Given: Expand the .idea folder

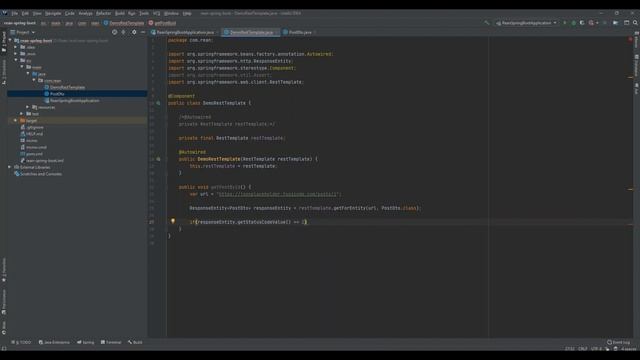Looking at the screenshot, I should coord(16,47).
